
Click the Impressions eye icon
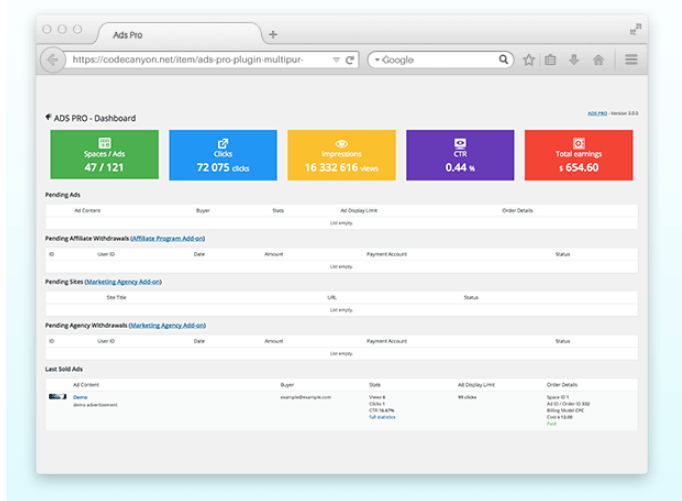point(341,144)
